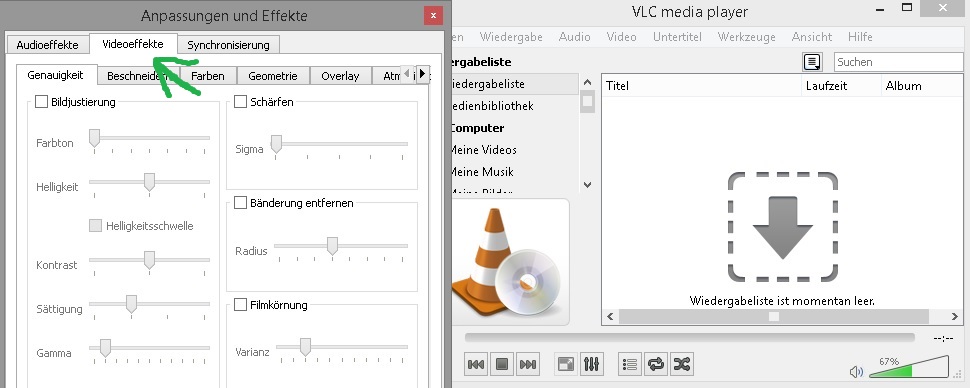Click the playback seek bar in VLC
The width and height of the screenshot is (970, 388).
[689, 338]
